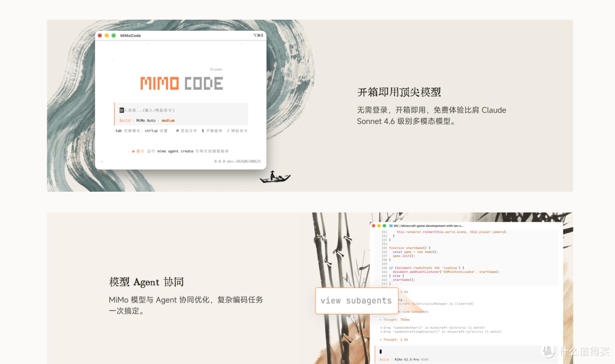Screen dimensions: 615x364
Task: Click the red close dot in MC window
Action: [x=374, y=226]
